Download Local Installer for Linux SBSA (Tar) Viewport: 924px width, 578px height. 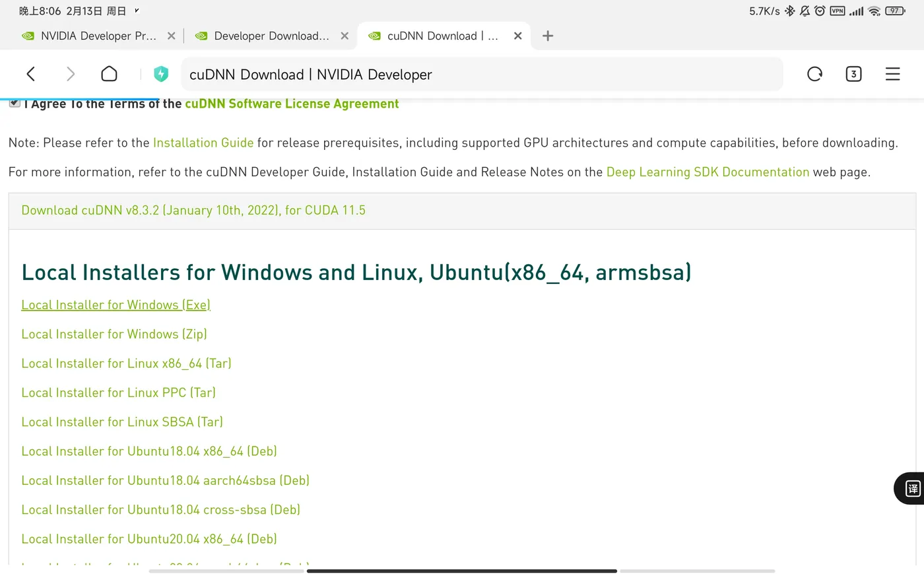coord(122,421)
